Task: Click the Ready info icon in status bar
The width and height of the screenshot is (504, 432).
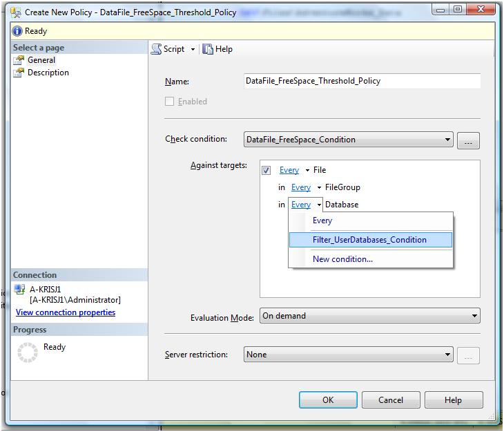Action: point(17,31)
